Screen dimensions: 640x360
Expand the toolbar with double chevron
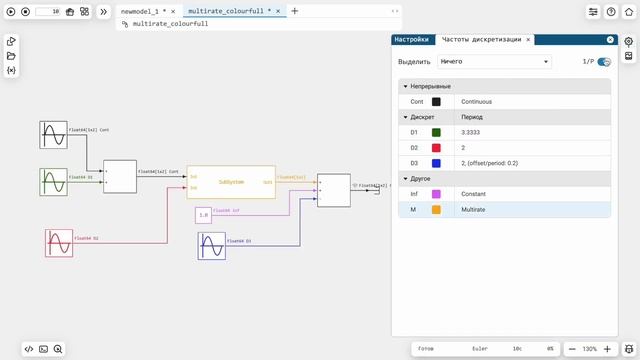pyautogui.click(x=104, y=12)
